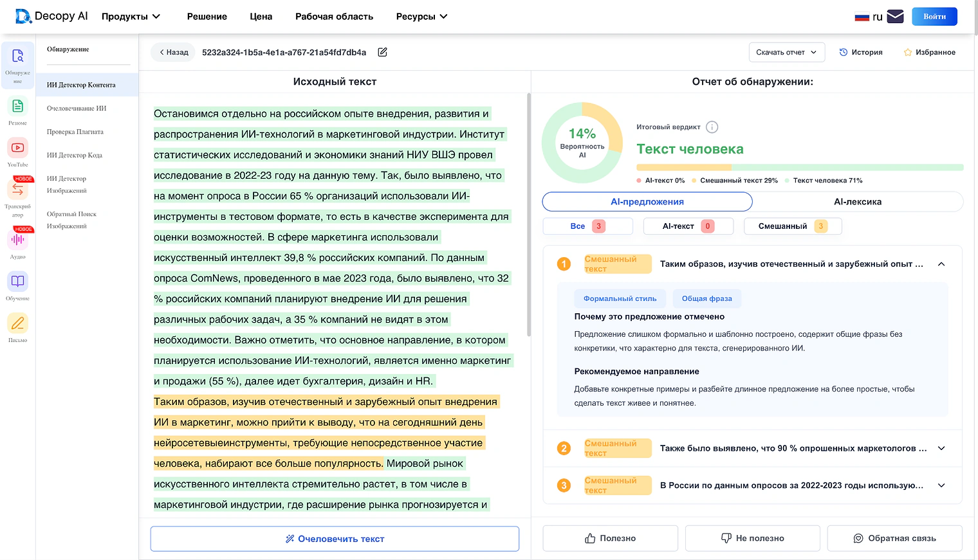This screenshot has height=560, width=978.
Task: Collapse the first mixed-text sentence
Action: [941, 264]
